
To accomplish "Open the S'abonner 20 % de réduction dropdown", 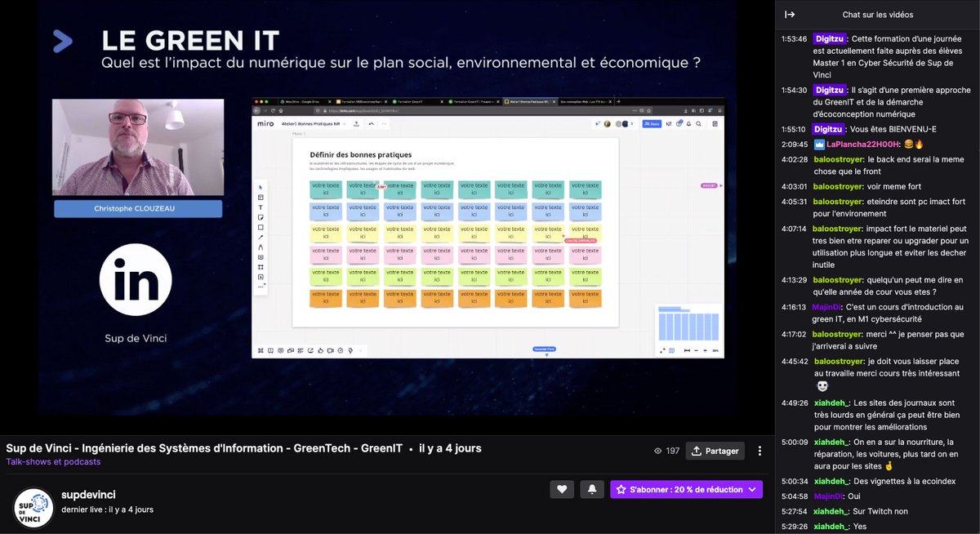I will pos(686,489).
